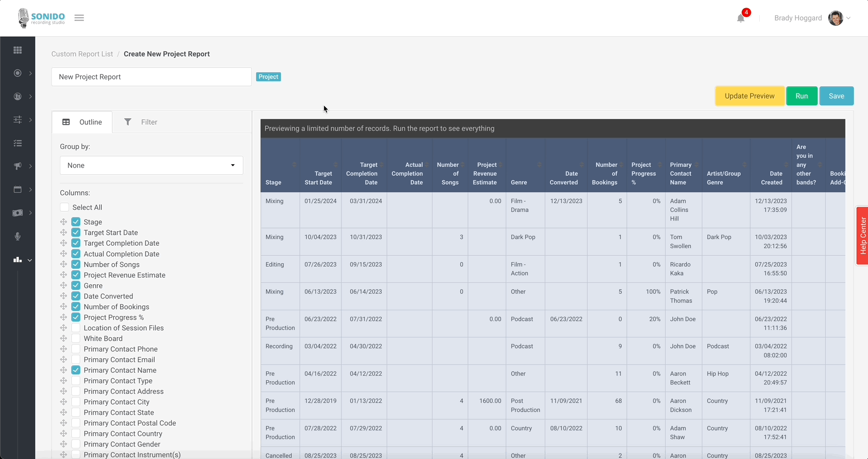The height and width of the screenshot is (459, 868).
Task: Click the megaphone marketing icon in sidebar
Action: coord(18,166)
